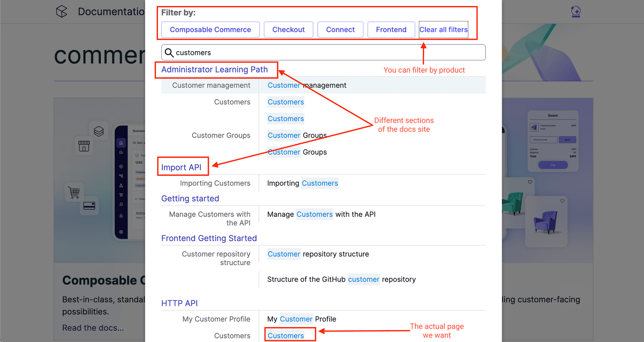Click the commercetools cube logo
Image resolution: width=644 pixels, height=342 pixels.
coord(61,12)
